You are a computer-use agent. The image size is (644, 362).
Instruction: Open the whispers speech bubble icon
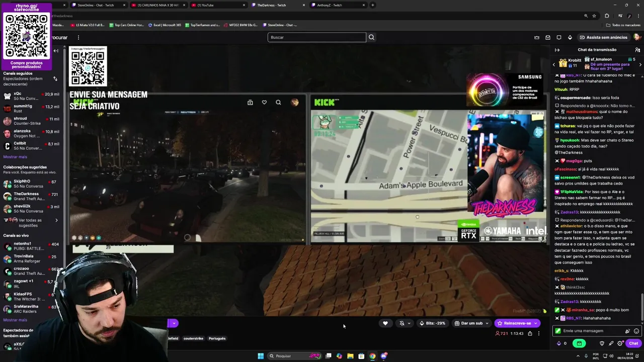(558, 37)
